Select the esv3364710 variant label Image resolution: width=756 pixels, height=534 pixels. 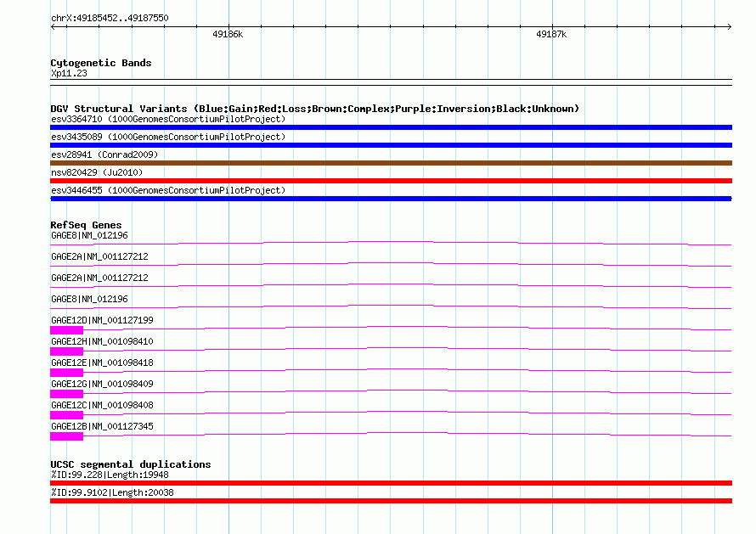(168, 119)
